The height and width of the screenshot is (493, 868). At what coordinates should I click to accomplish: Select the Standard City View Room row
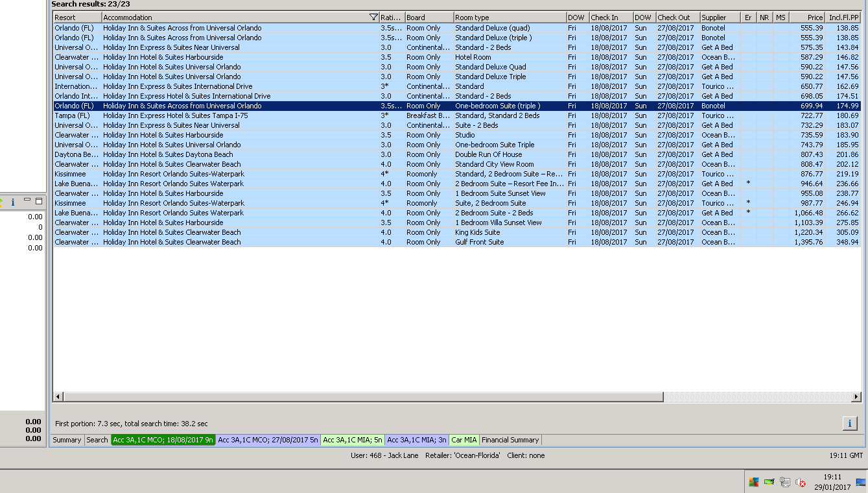[x=457, y=164]
